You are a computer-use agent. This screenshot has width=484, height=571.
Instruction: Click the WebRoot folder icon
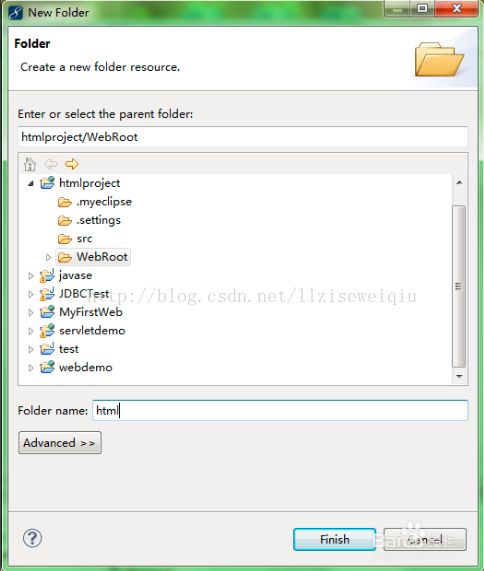(x=65, y=257)
